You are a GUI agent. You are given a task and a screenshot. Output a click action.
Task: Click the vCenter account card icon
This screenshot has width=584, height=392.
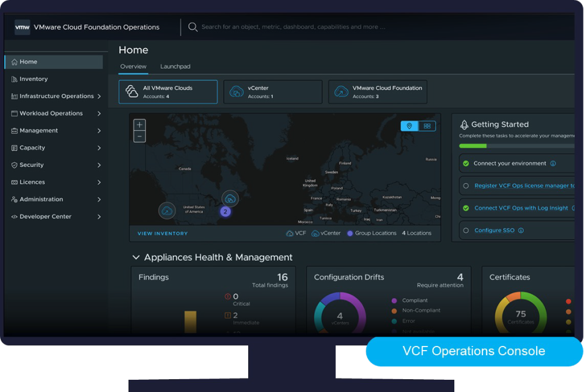pos(236,92)
